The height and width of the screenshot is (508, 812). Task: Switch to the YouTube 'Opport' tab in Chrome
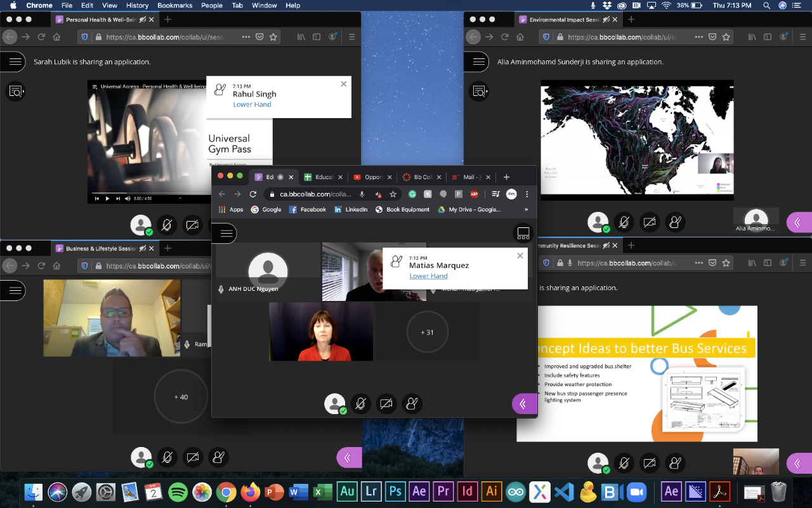click(373, 177)
